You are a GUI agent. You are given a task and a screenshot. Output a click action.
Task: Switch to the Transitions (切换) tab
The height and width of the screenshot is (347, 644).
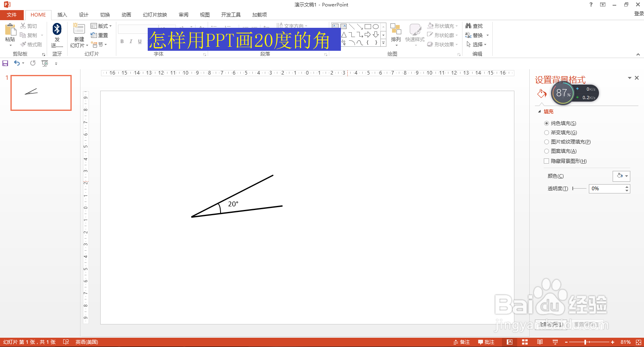tap(105, 15)
